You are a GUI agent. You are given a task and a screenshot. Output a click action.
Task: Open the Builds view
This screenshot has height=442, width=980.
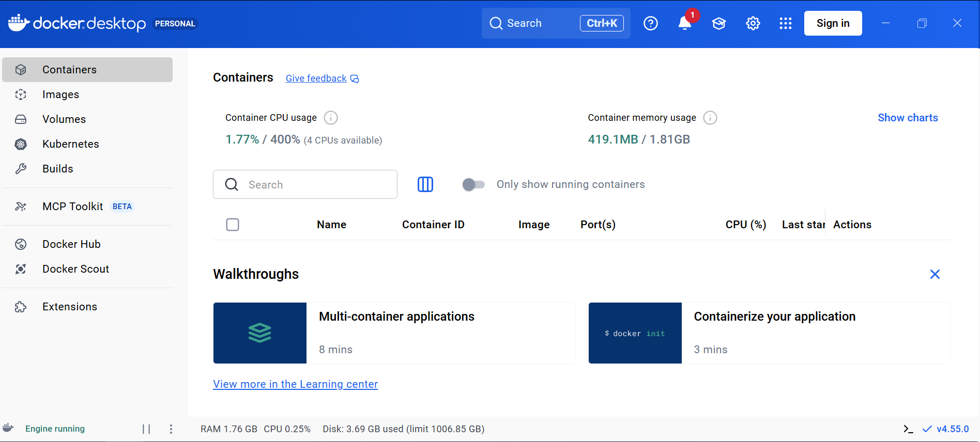87,169
